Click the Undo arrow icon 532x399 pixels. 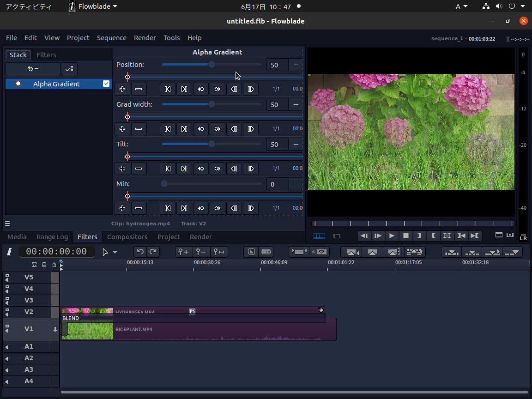pos(140,252)
